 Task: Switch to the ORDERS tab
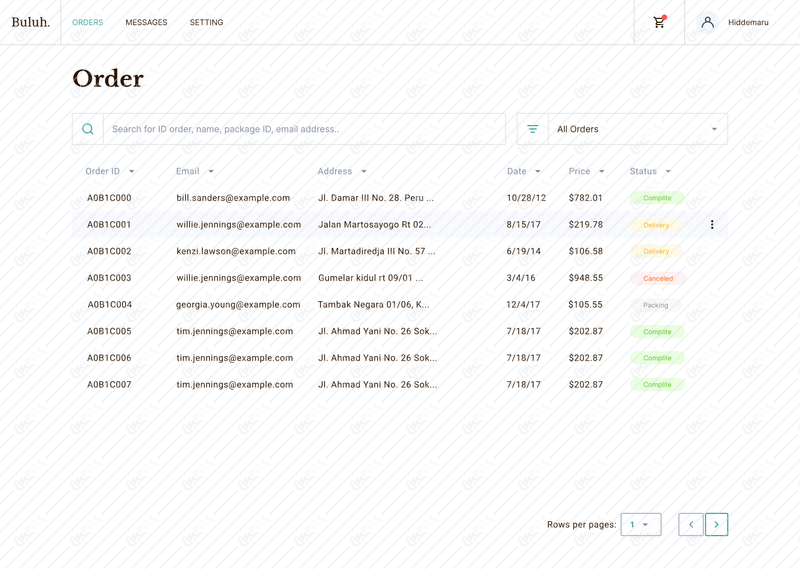(x=88, y=22)
